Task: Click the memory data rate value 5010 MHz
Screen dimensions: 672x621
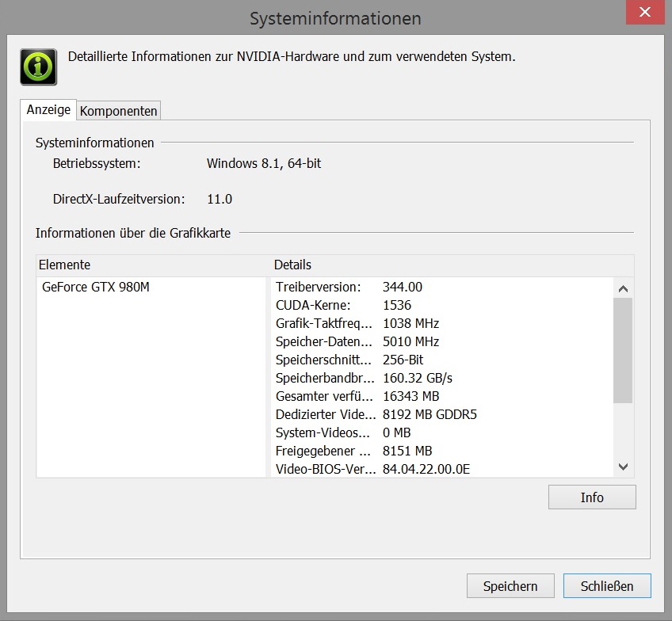Action: click(x=411, y=341)
